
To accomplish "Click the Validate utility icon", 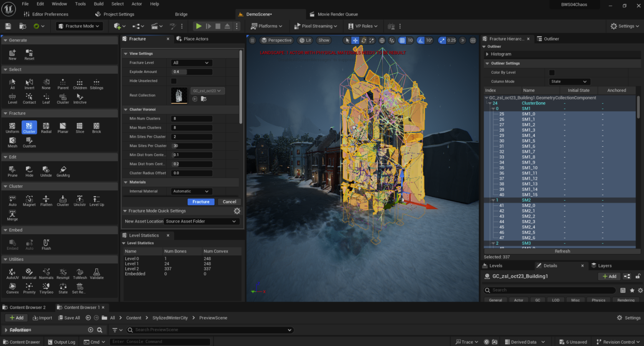I will click(96, 273).
